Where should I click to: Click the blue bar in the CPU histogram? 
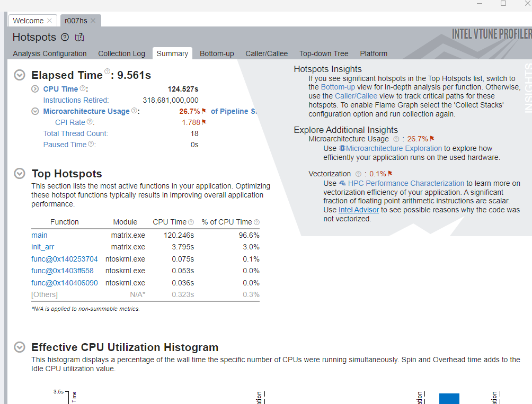449,398
